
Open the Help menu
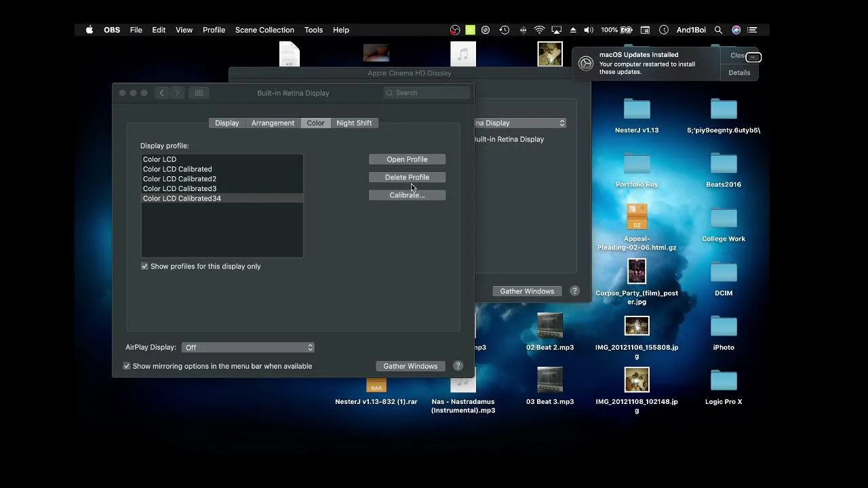point(341,30)
